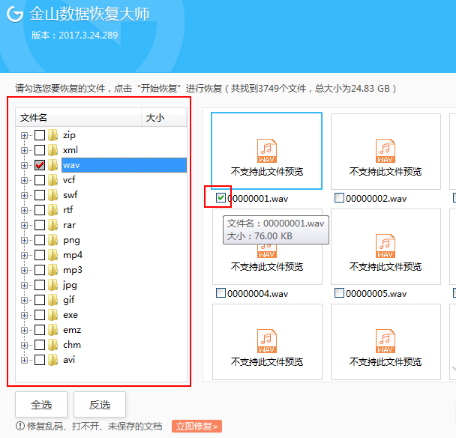Check the 00000002.wav file checkbox
Image resolution: width=456 pixels, height=438 pixels.
click(339, 198)
